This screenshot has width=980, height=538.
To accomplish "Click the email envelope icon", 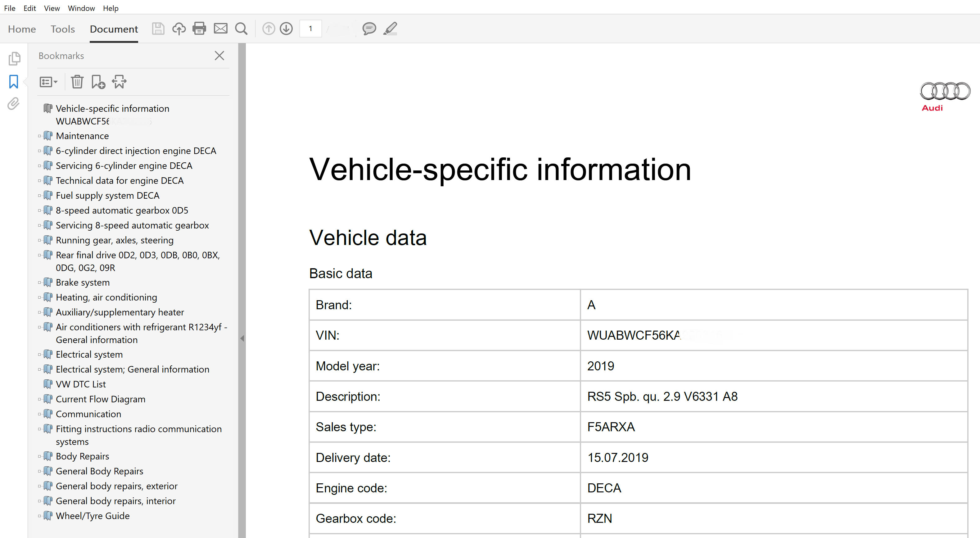I will click(220, 29).
